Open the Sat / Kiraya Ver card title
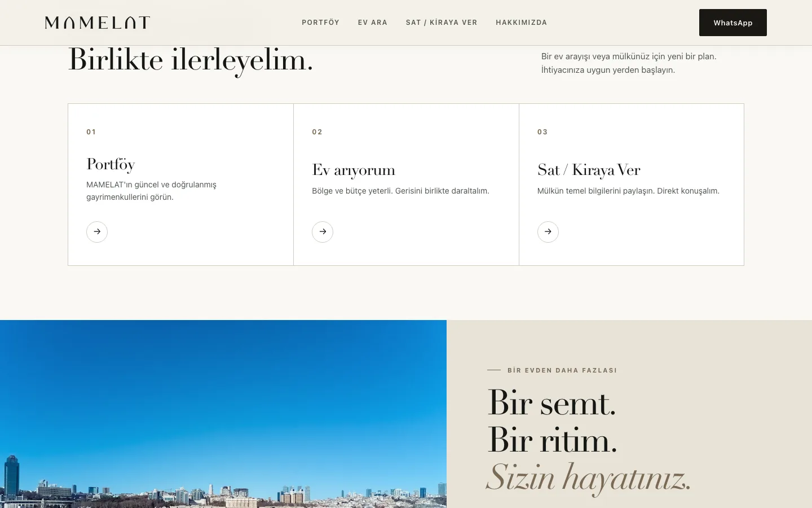The height and width of the screenshot is (508, 812). pos(589,170)
